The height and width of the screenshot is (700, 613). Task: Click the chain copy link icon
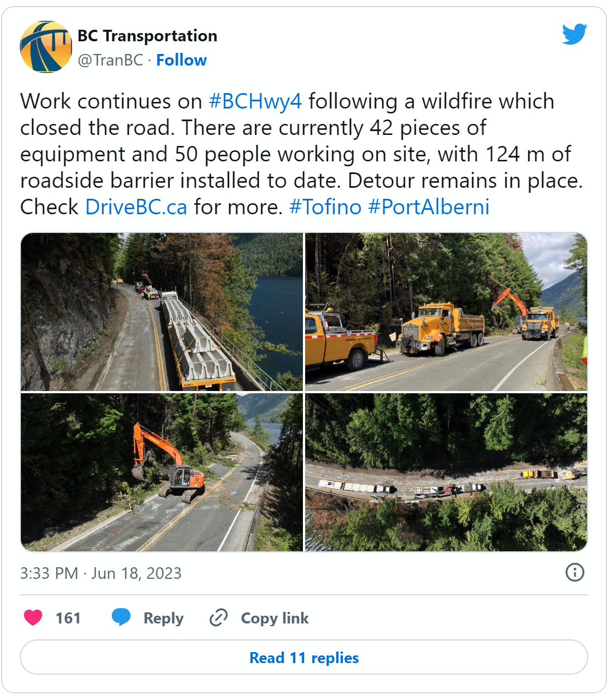(219, 618)
